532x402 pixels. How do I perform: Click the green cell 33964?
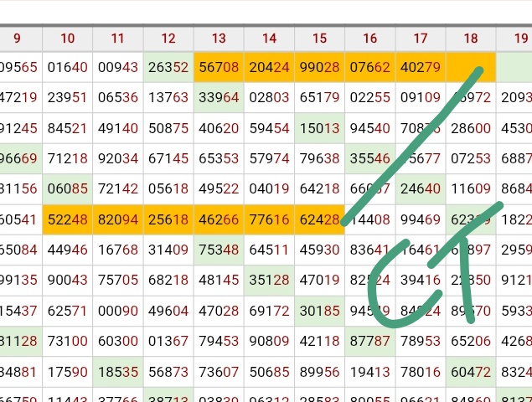click(219, 98)
